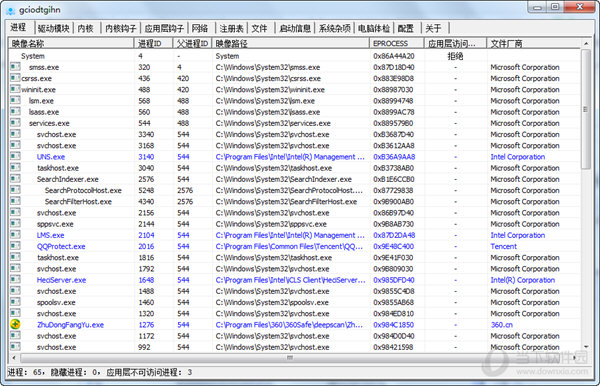Screen dimensions: 600x386
Task: Click the icon beside SearchProtocolHost.exe
Action: click(15, 190)
